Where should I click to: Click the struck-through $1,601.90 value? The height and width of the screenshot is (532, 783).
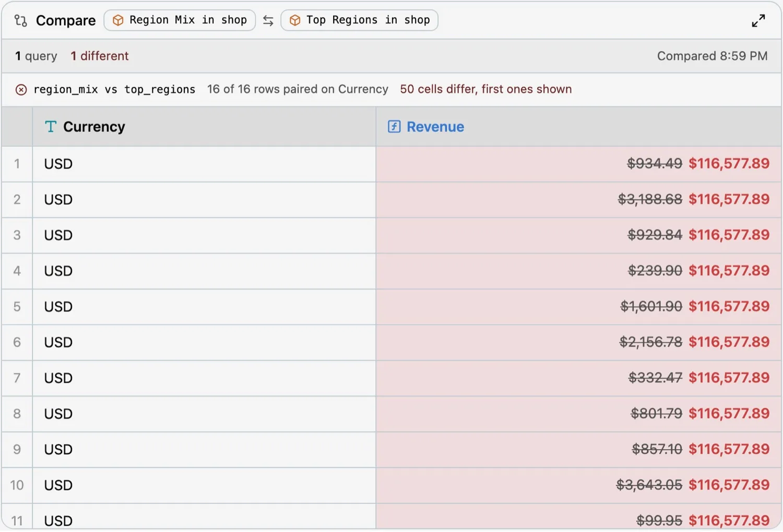651,307
